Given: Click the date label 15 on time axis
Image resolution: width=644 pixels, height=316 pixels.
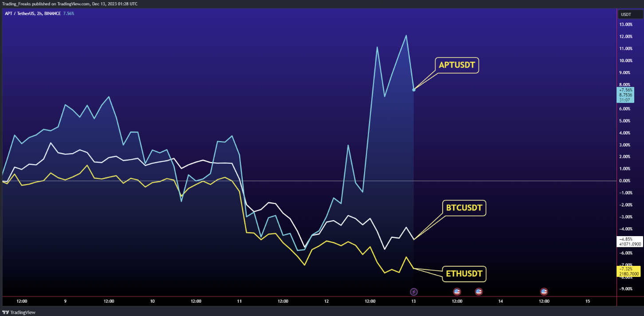Looking at the screenshot, I should coord(588,301).
